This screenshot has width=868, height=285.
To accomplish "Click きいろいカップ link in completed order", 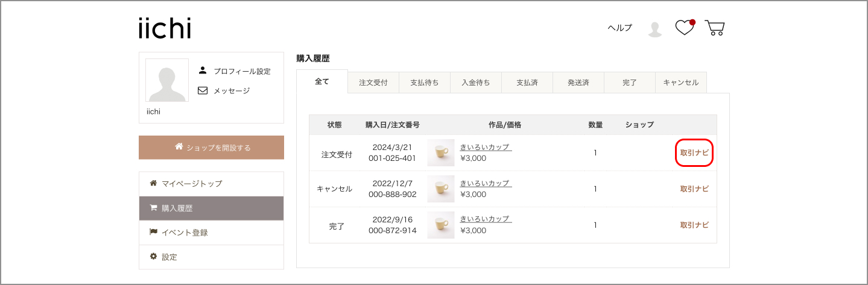I will click(x=486, y=219).
